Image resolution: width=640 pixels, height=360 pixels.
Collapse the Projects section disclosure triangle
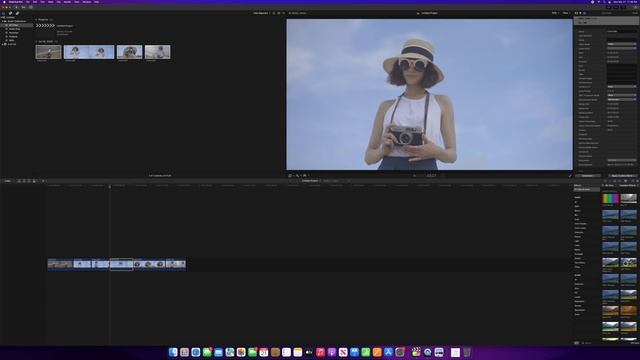(x=36, y=20)
